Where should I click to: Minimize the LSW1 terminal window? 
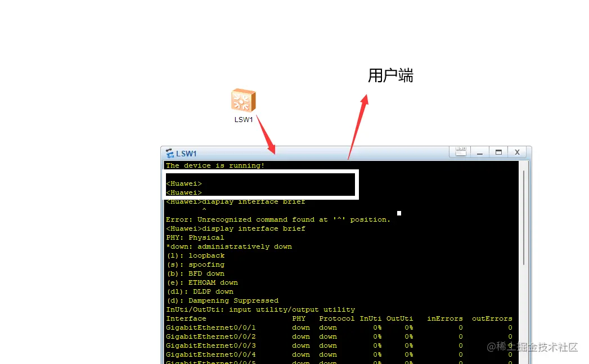pyautogui.click(x=480, y=152)
